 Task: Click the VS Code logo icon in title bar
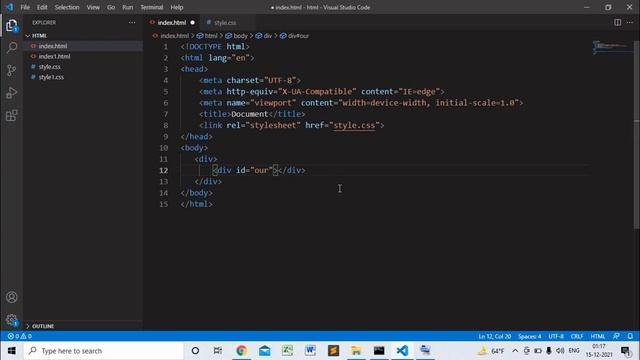pyautogui.click(x=9, y=7)
